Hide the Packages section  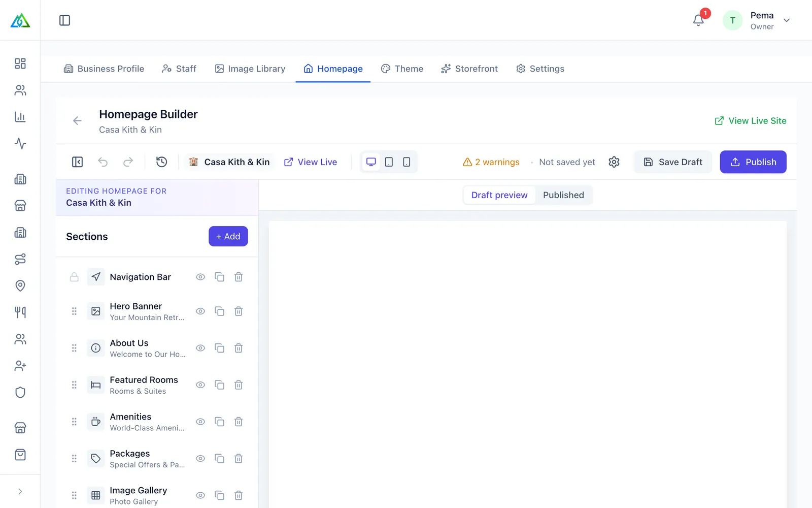200,458
